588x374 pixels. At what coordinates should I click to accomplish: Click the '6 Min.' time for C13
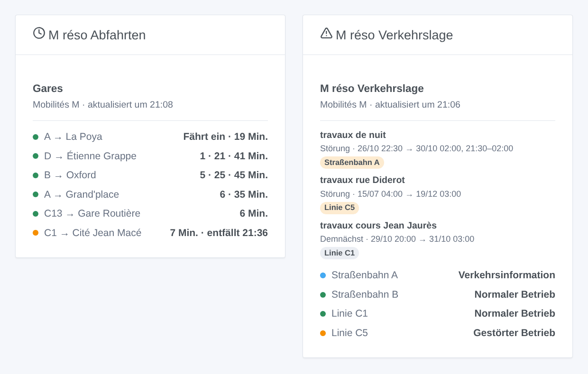pos(254,214)
